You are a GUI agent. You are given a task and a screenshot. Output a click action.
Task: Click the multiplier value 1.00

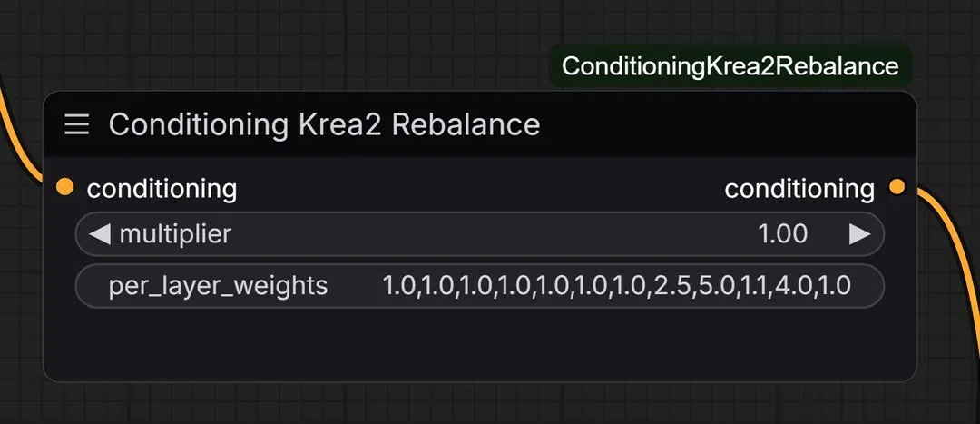(782, 234)
